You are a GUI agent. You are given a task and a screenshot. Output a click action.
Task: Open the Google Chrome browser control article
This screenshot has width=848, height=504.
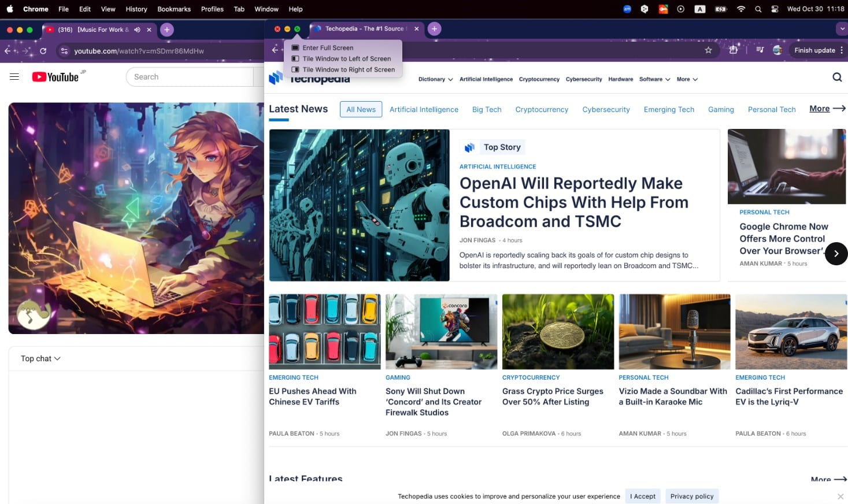point(784,239)
